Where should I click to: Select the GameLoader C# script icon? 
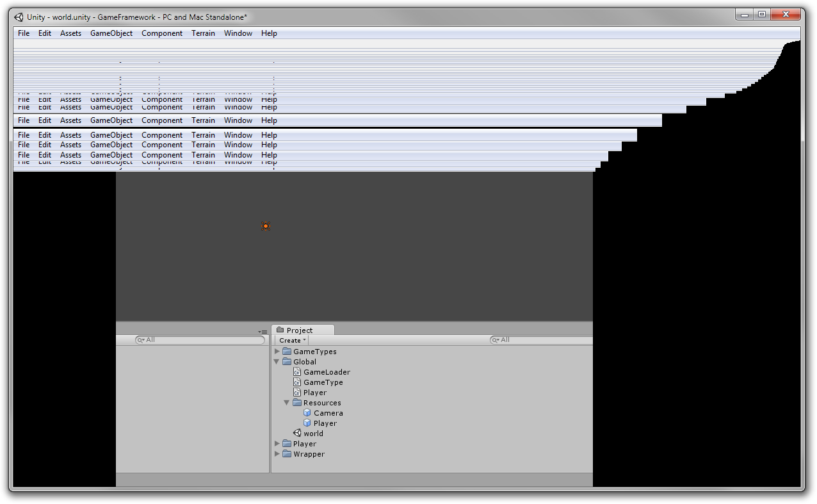(x=298, y=371)
